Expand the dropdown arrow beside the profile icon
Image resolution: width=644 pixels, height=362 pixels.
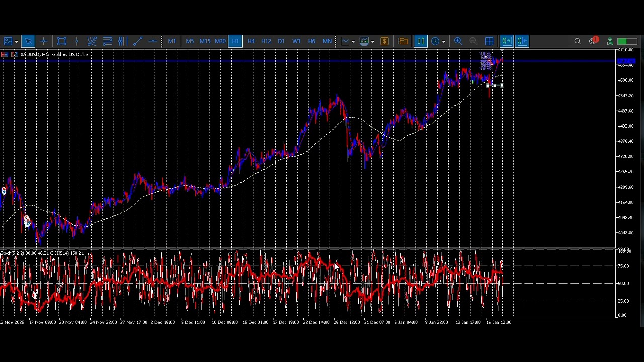coord(16,42)
